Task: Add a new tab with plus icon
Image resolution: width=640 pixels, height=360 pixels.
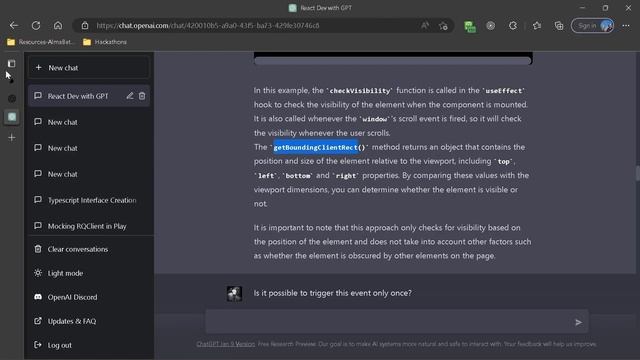Action: (x=12, y=138)
